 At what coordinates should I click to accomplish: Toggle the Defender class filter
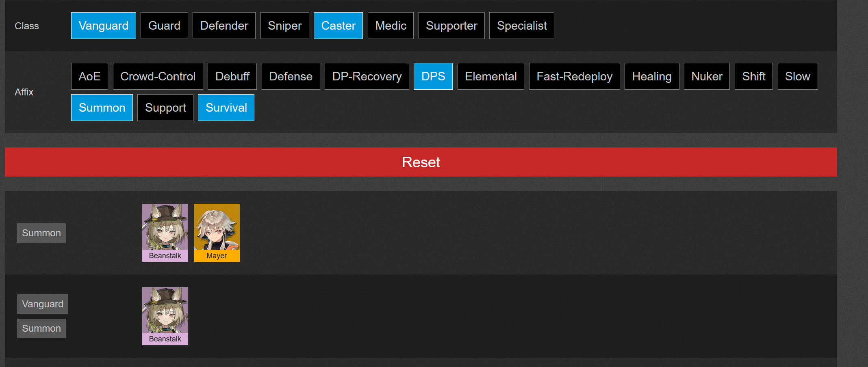(x=224, y=26)
